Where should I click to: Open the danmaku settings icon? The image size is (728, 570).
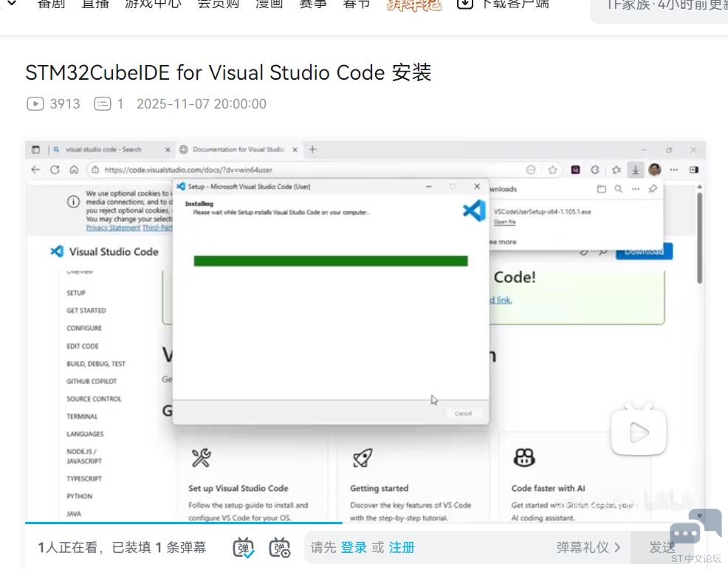tap(280, 548)
